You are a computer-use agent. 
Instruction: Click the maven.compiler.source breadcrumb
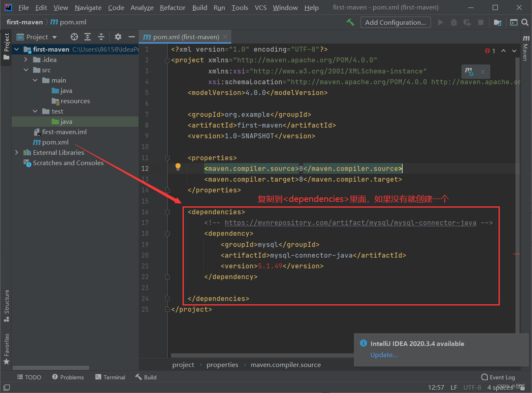(x=285, y=365)
